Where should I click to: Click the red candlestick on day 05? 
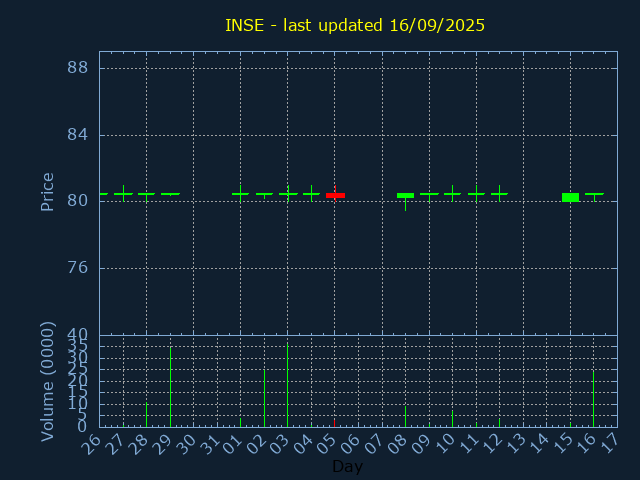click(x=335, y=196)
